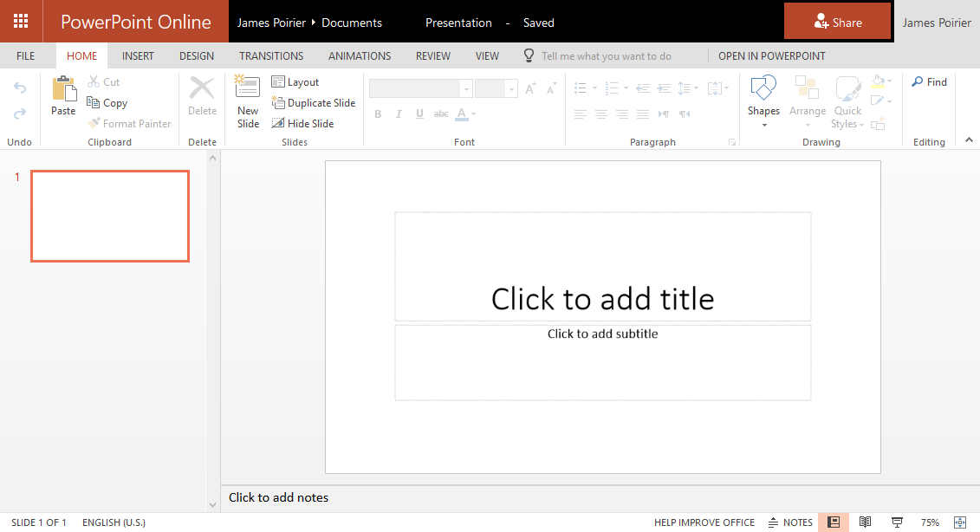Toggle the NOTES pane in status bar
The image size is (980, 532).
[790, 522]
